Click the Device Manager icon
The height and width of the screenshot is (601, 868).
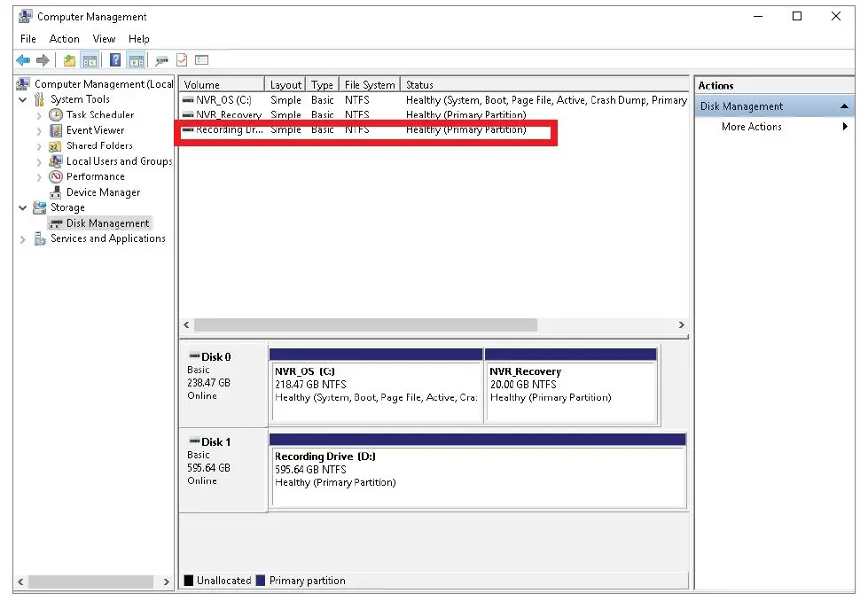55,192
